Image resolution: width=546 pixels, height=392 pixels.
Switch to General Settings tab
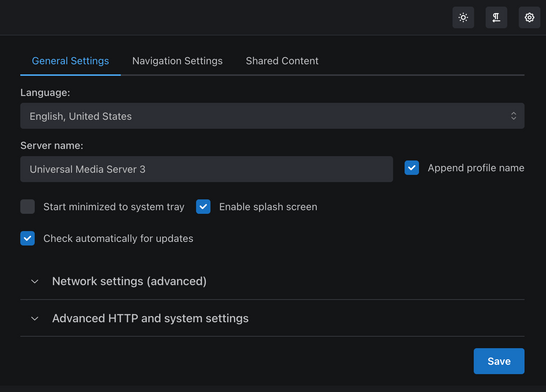(70, 61)
